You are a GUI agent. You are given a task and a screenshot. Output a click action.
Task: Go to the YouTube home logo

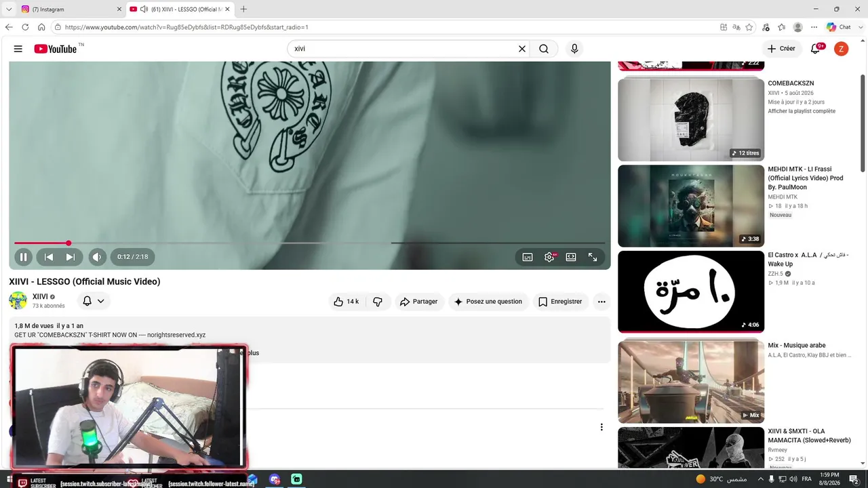(56, 49)
